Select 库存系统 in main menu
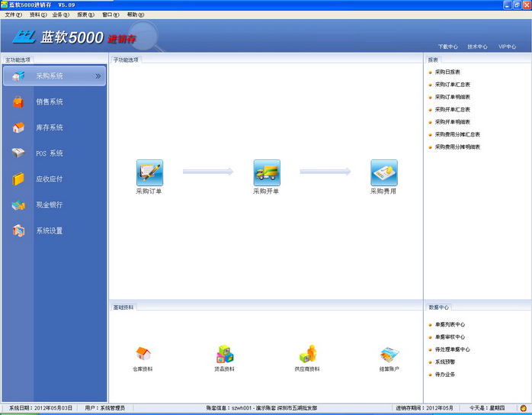 click(x=50, y=127)
